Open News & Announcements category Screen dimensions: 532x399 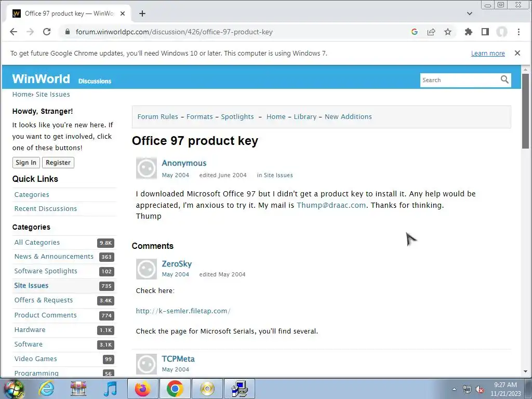(x=54, y=257)
